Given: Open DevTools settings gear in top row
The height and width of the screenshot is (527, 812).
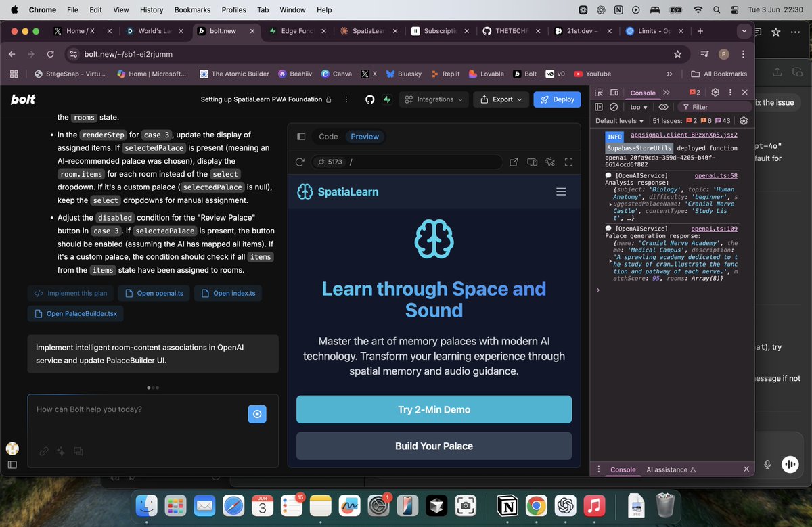Looking at the screenshot, I should click(715, 93).
